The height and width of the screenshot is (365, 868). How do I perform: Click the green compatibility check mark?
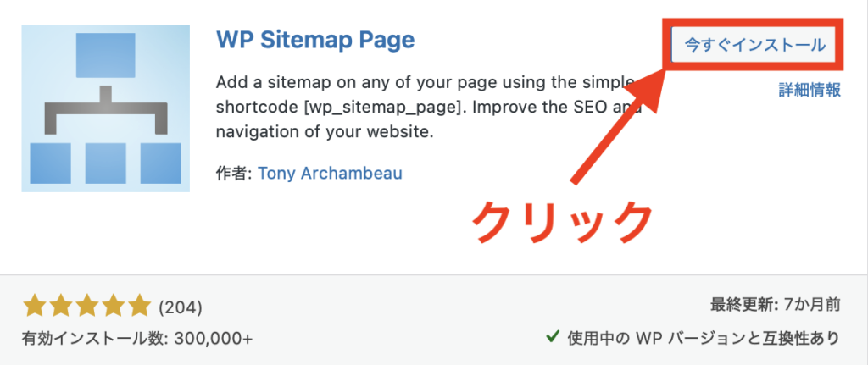coord(551,338)
